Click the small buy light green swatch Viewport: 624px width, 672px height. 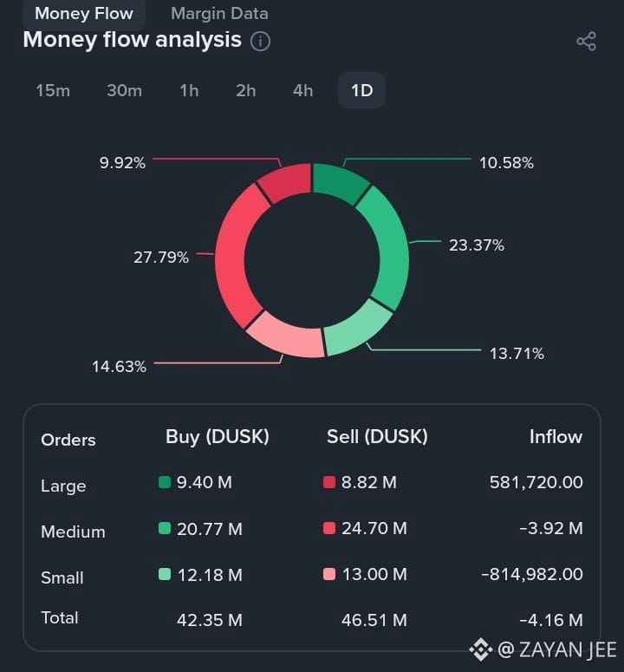165,573
